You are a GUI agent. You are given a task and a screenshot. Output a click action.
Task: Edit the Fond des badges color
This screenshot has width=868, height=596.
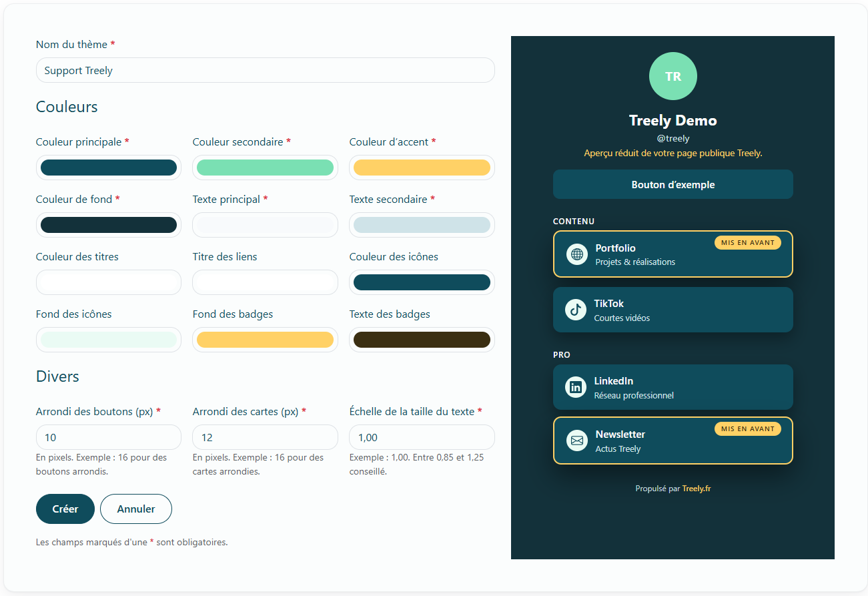(x=266, y=340)
